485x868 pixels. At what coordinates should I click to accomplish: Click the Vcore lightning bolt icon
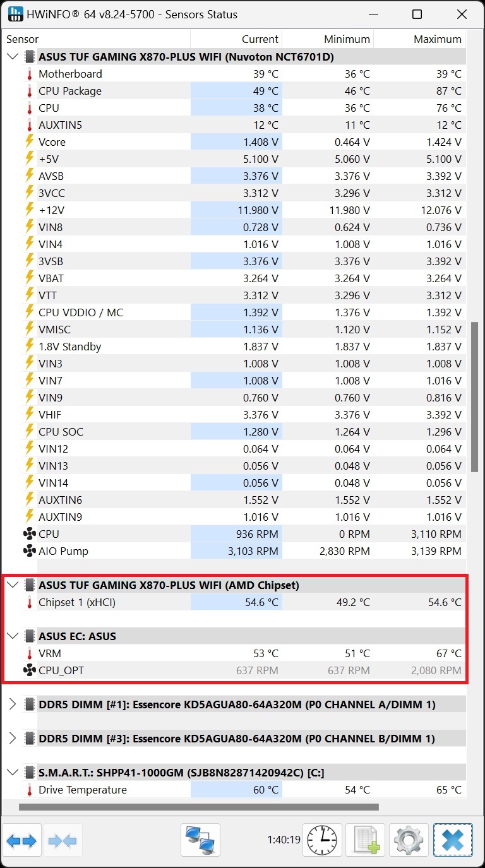(29, 142)
